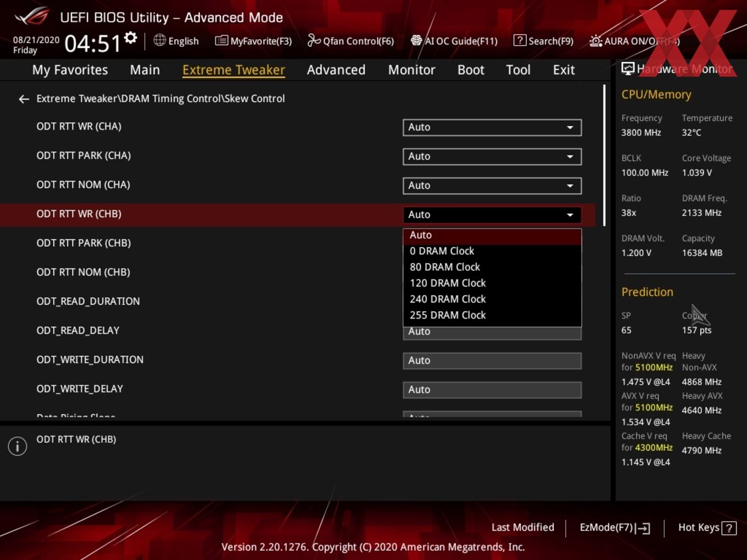The image size is (747, 560).
Task: Click the 3800 MHz frequency value
Action: 641,133
